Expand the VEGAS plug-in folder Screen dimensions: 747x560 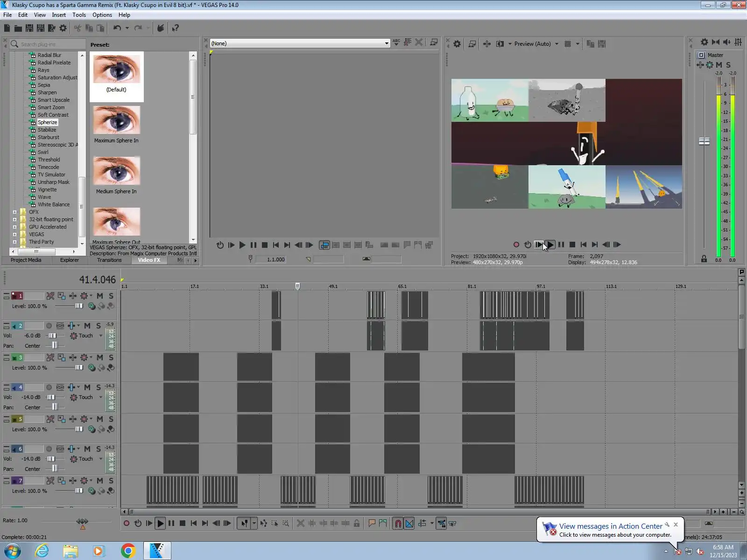[x=14, y=234]
